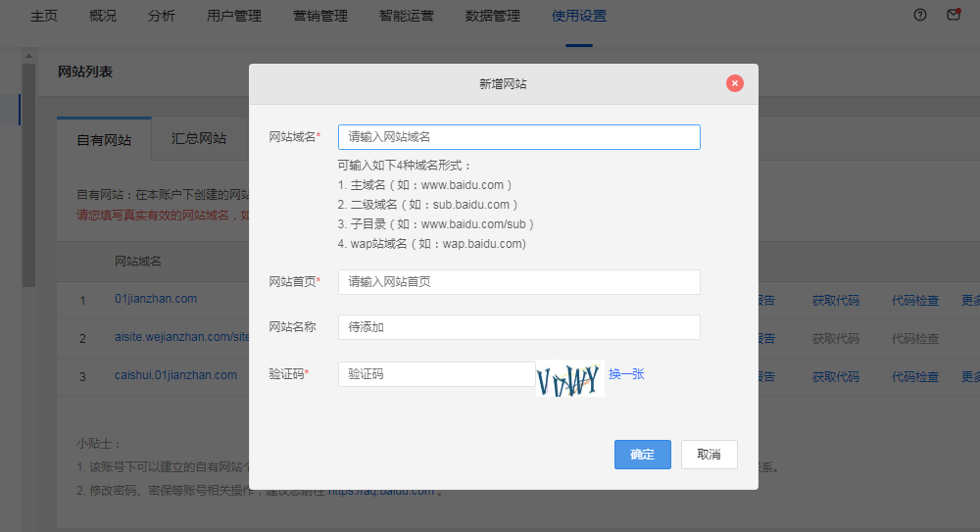Image resolution: width=980 pixels, height=532 pixels.
Task: Switch to 数据管理 in navigation bar
Action: point(493,16)
